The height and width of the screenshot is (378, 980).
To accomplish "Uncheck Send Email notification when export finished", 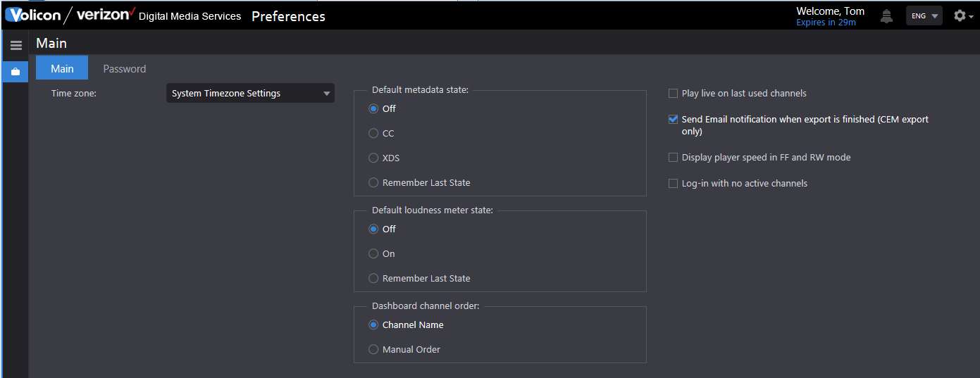I will (x=673, y=119).
